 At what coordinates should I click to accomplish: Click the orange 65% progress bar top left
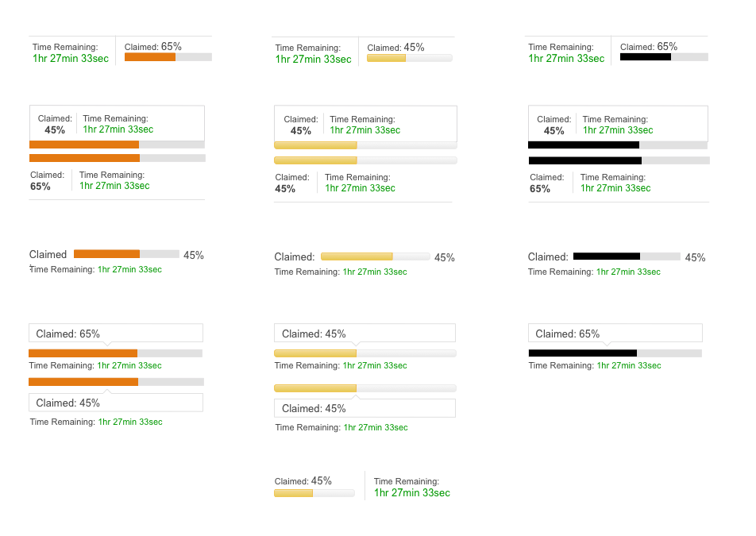coord(167,56)
